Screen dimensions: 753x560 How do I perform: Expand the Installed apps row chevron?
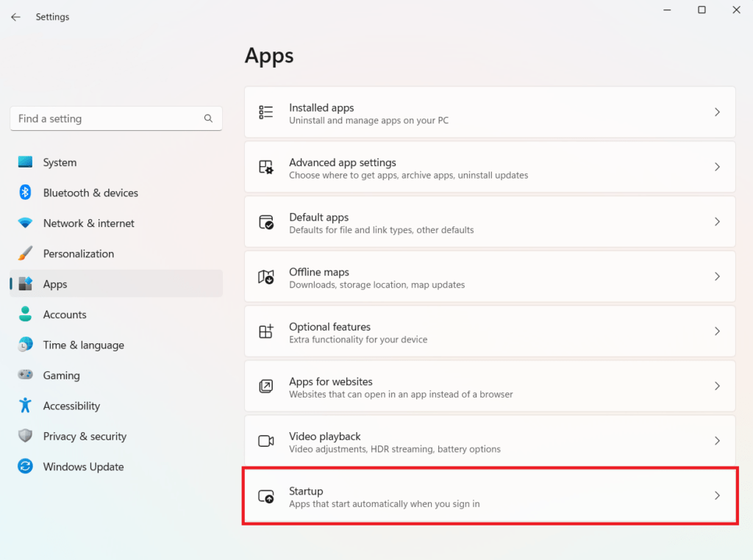(x=717, y=112)
